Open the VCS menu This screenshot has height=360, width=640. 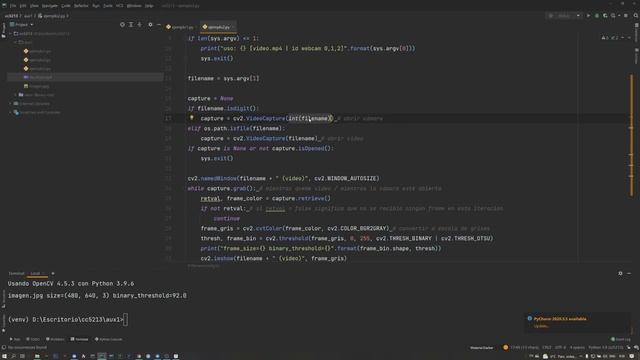coord(120,6)
